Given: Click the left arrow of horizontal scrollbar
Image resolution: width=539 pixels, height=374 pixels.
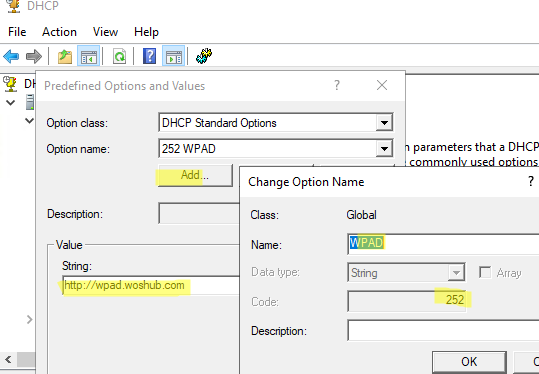Looking at the screenshot, I should tap(8, 360).
